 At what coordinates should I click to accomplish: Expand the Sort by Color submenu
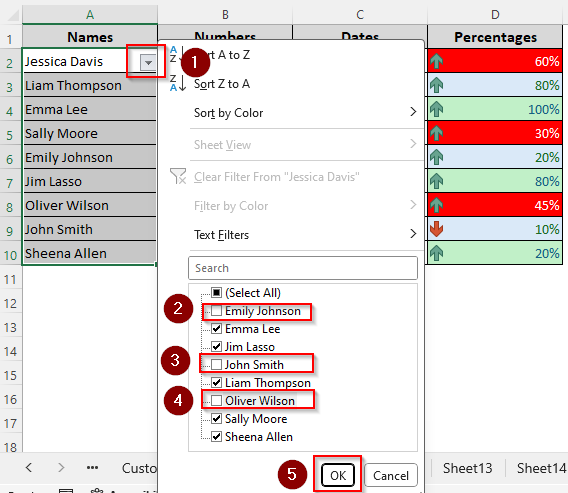(305, 113)
